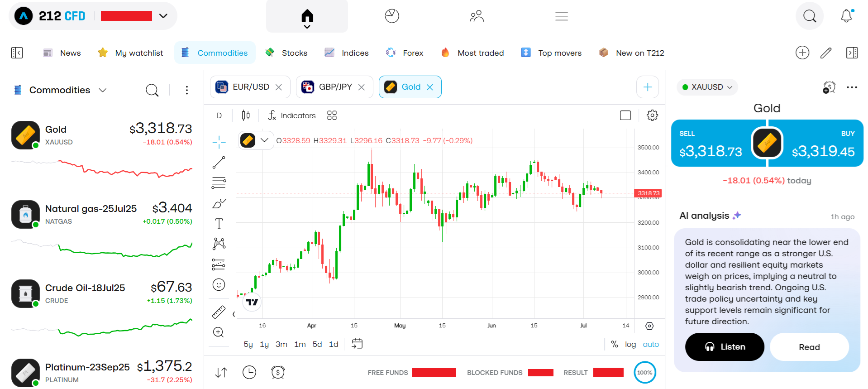Select the trend line drawing tool
This screenshot has height=389, width=868.
pyautogui.click(x=219, y=163)
